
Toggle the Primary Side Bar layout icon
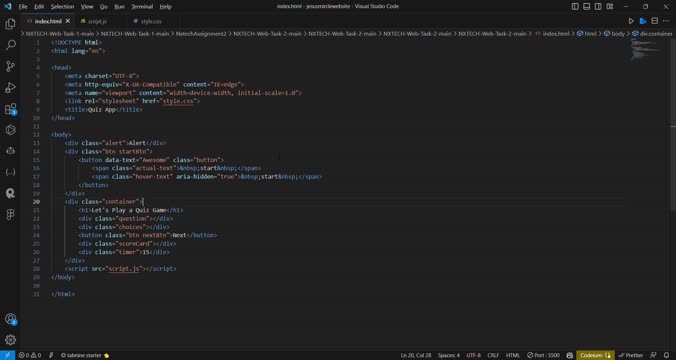(x=575, y=6)
